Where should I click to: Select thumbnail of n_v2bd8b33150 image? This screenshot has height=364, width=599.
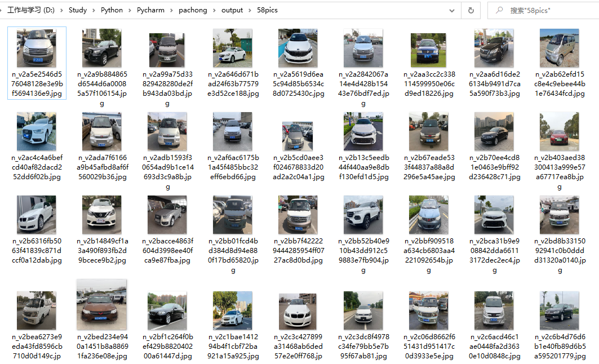[x=559, y=215]
